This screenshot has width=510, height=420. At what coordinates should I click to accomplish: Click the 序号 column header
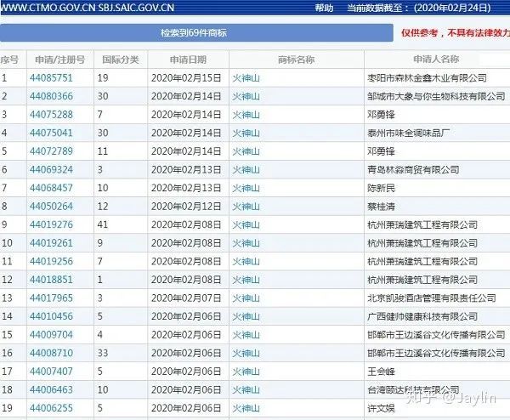pos(9,60)
